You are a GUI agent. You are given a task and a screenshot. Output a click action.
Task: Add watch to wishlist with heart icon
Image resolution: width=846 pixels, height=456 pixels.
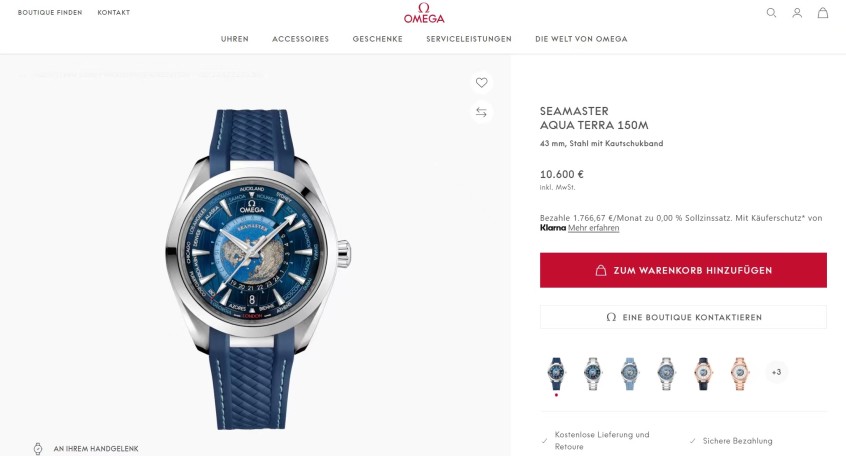point(481,83)
